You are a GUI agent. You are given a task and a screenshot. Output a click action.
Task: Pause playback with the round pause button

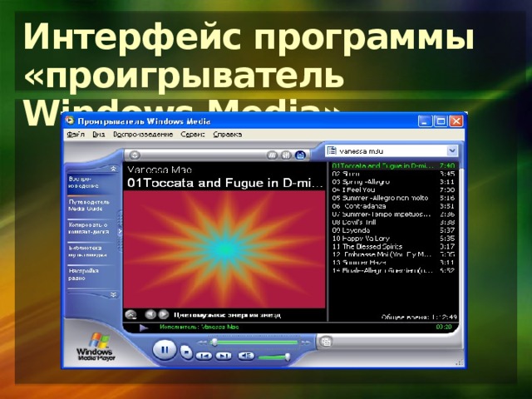point(165,349)
